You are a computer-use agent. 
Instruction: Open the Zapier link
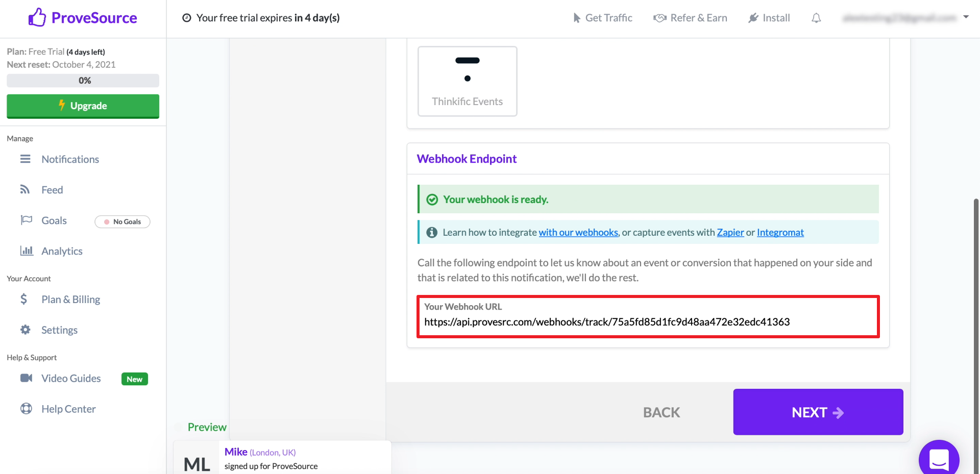pos(730,232)
